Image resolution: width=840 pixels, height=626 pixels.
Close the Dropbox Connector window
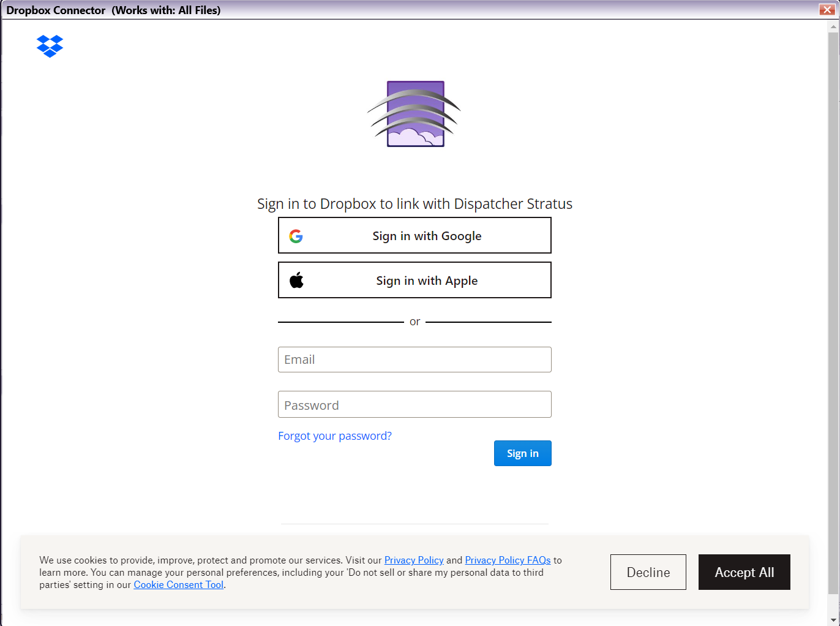pos(827,10)
